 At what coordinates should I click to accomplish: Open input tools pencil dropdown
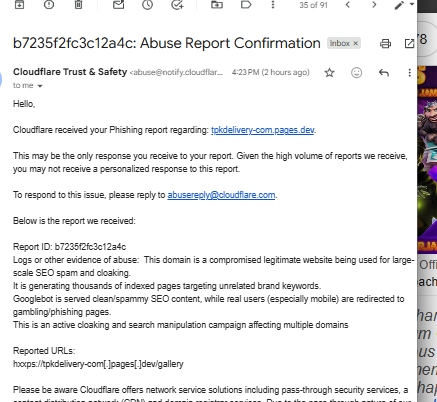(x=412, y=4)
